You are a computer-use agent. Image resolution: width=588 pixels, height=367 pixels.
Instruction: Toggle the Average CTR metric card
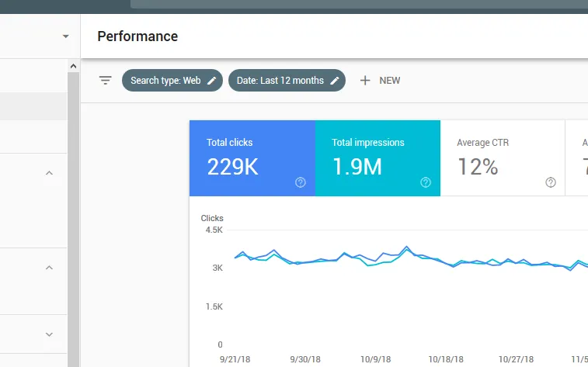point(503,158)
